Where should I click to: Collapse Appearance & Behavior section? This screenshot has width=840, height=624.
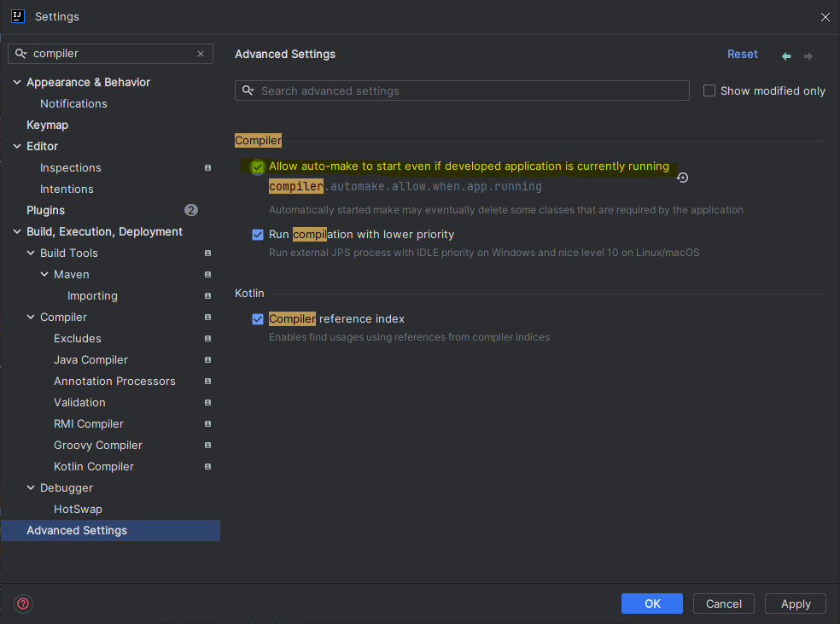coord(17,82)
